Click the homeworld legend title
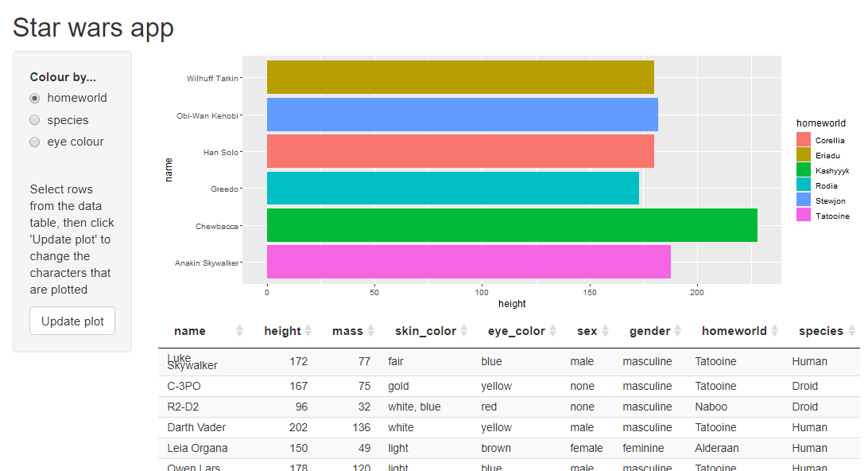The width and height of the screenshot is (868, 471). coord(821,123)
